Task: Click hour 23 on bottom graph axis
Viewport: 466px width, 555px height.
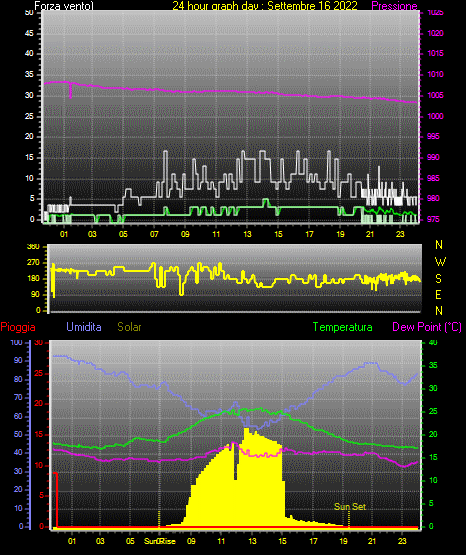Action: click(x=402, y=541)
